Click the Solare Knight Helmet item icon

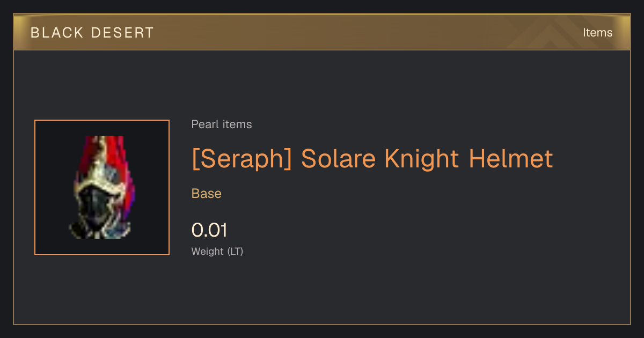[102, 187]
